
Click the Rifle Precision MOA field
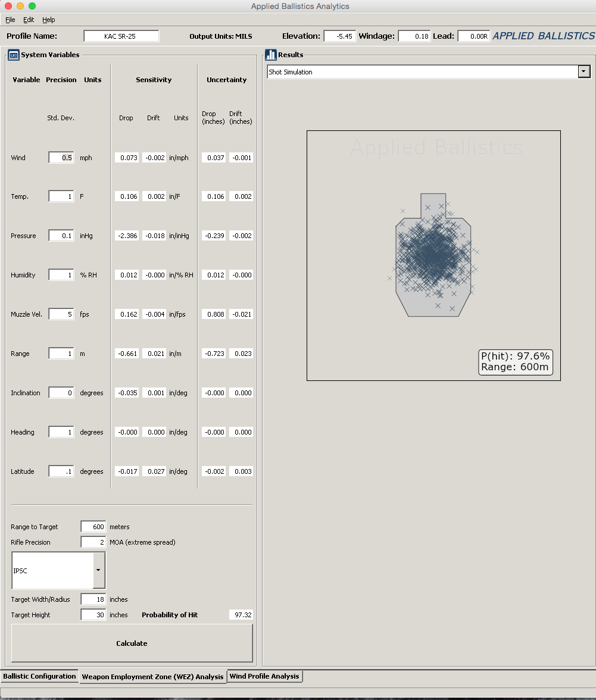tap(93, 542)
